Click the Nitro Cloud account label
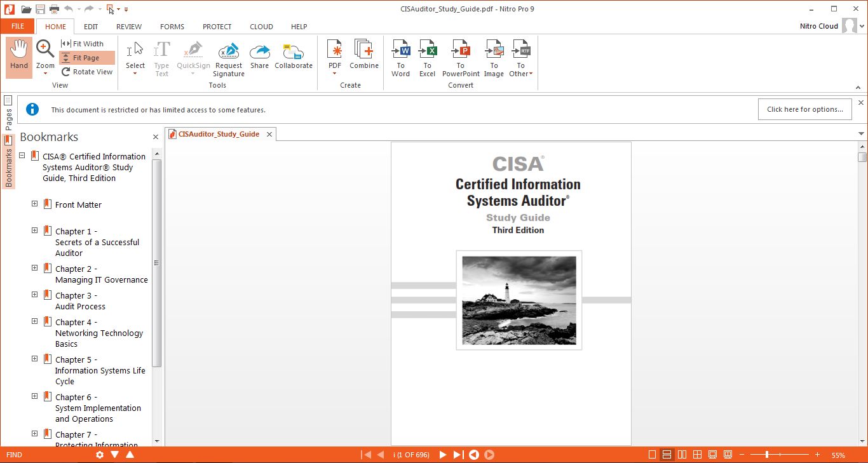This screenshot has height=463, width=868. coord(819,27)
